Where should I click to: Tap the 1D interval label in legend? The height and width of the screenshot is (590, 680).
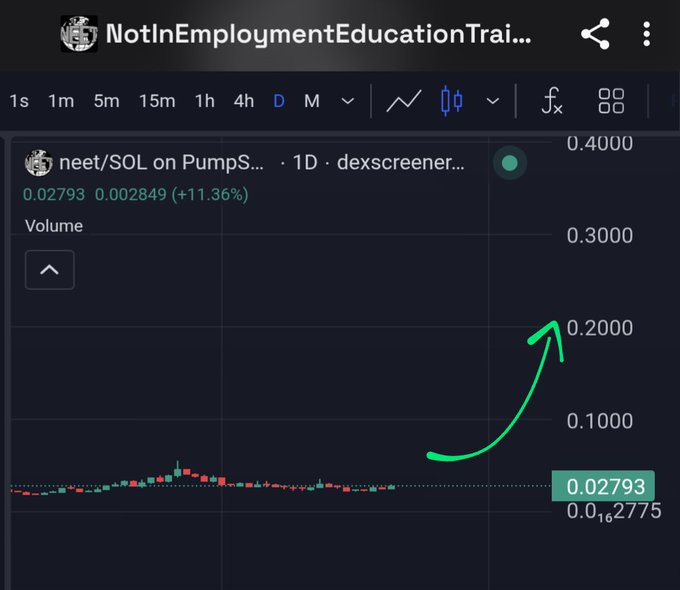305,163
